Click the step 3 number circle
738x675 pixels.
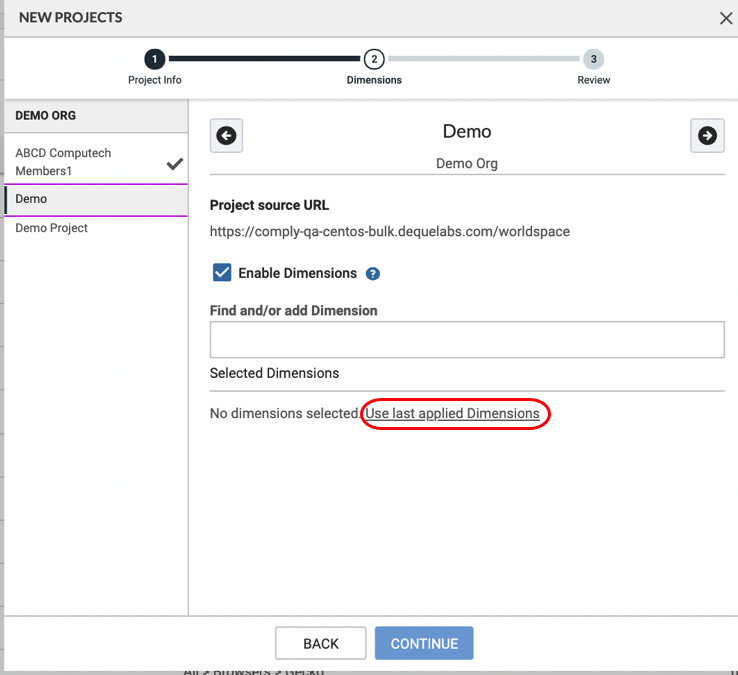[594, 59]
